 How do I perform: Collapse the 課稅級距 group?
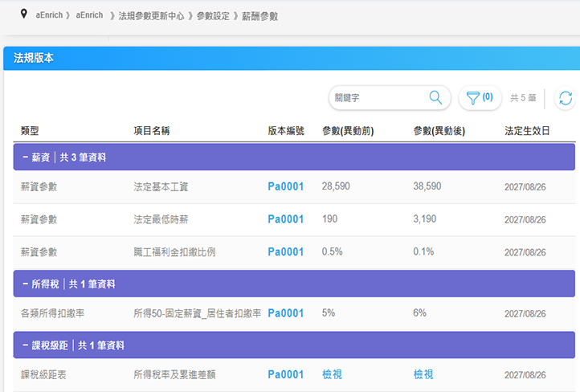point(26,345)
